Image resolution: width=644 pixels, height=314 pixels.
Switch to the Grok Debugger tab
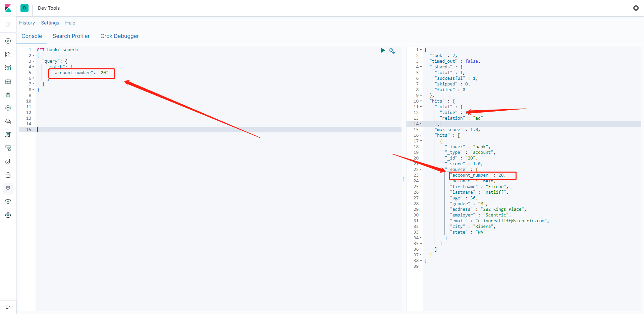[120, 36]
